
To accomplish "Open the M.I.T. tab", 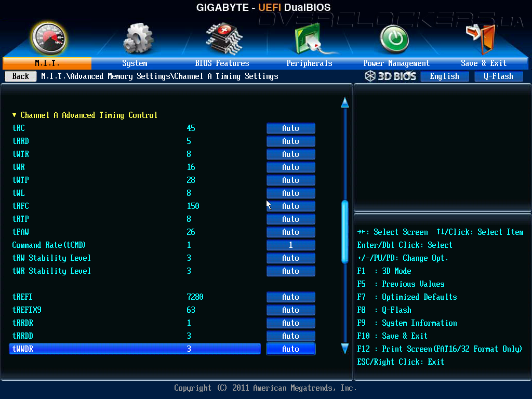I will (47, 63).
